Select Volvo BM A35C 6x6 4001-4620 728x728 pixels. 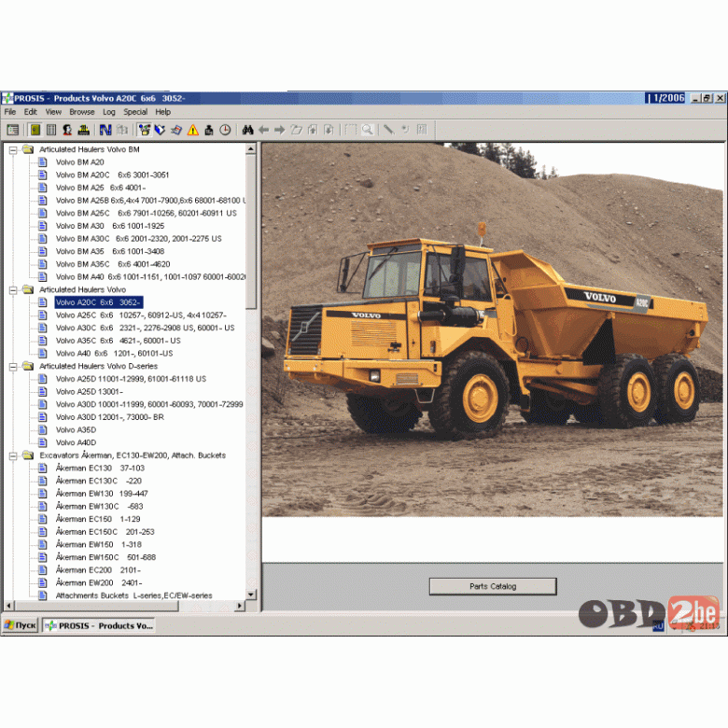tap(113, 264)
